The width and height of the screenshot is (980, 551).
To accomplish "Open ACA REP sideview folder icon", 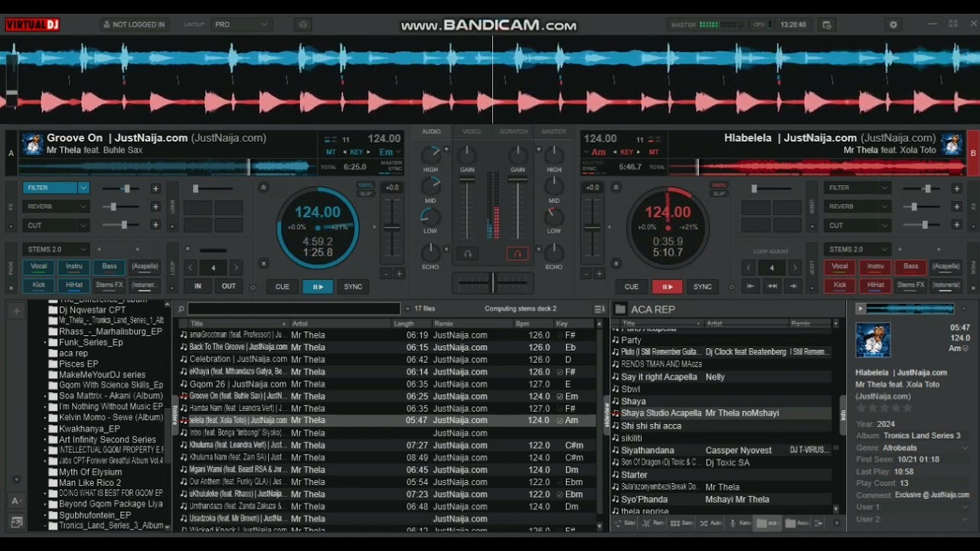I will point(620,309).
